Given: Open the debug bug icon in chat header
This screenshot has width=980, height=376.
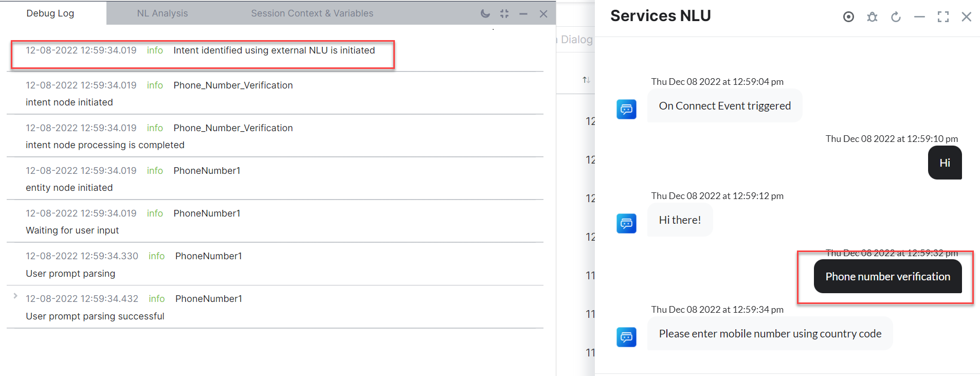Looking at the screenshot, I should click(x=872, y=17).
